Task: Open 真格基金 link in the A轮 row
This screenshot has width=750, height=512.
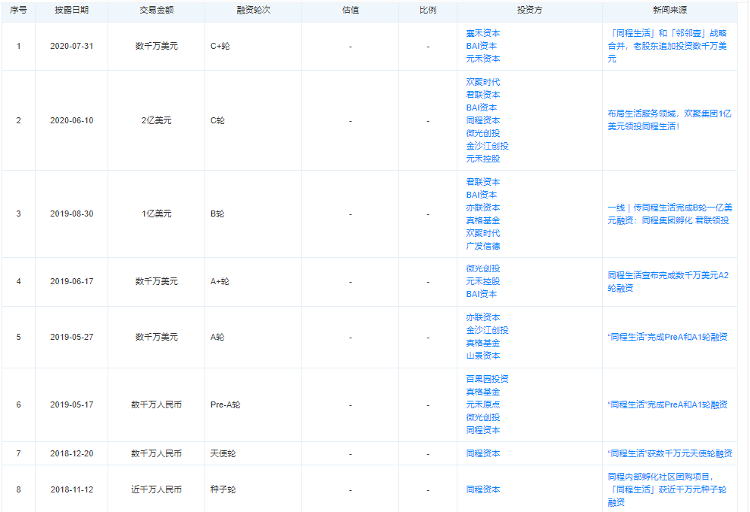Action: [483, 343]
